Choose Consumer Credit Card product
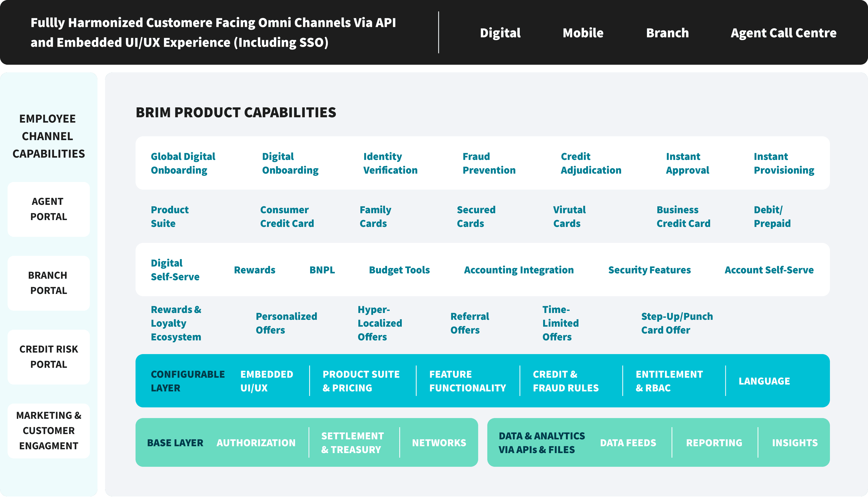This screenshot has width=868, height=498. click(x=287, y=217)
